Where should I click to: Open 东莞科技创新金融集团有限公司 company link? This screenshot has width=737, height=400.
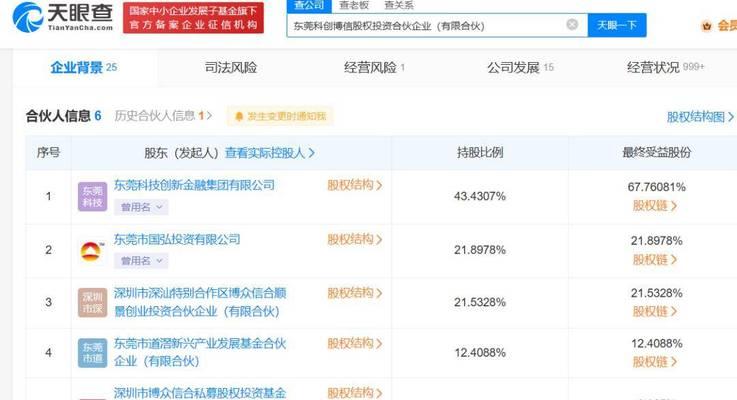(194, 185)
